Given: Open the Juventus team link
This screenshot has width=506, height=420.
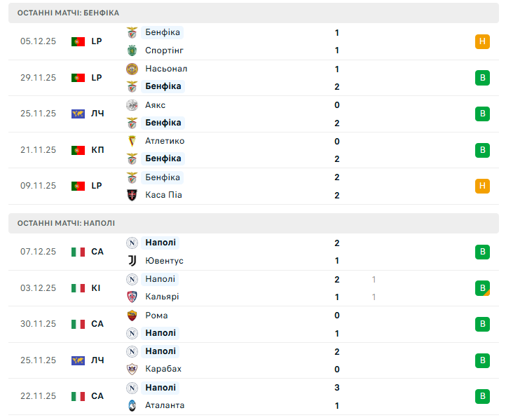Looking at the screenshot, I should pos(164,261).
